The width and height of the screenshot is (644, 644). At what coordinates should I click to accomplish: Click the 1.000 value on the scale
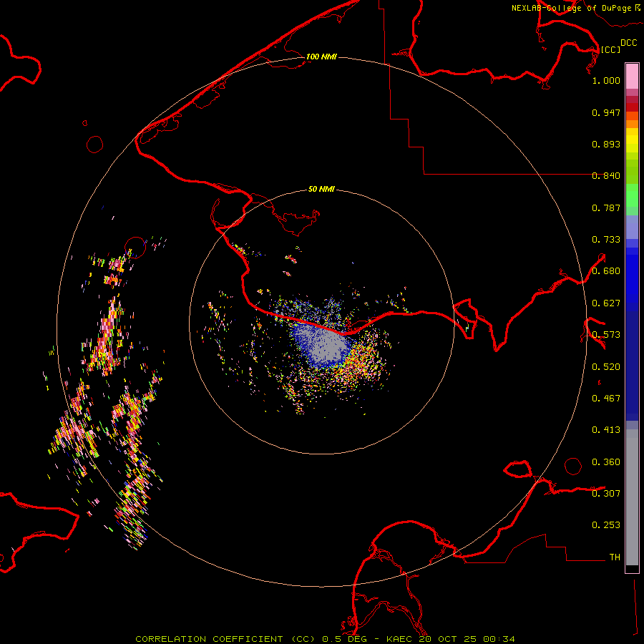(606, 81)
